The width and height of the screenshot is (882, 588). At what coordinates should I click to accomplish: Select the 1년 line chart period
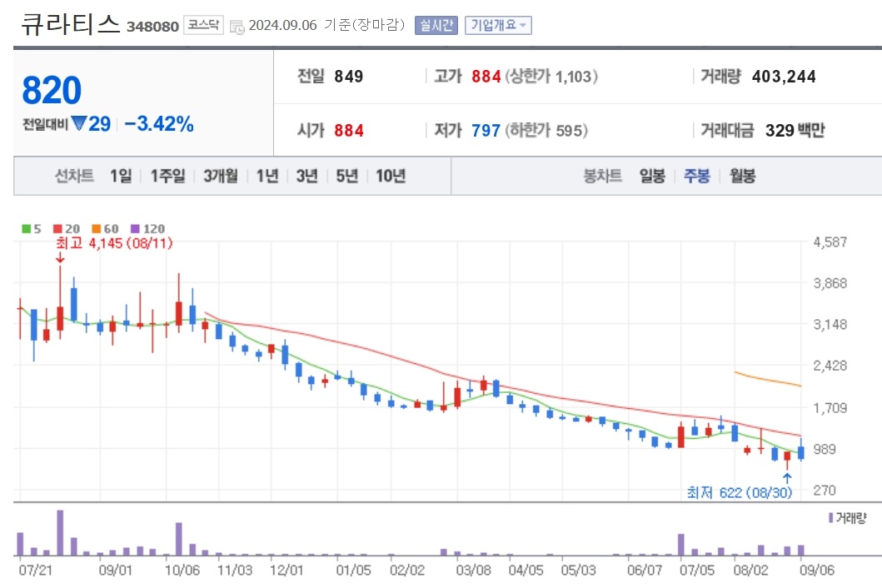point(267,176)
